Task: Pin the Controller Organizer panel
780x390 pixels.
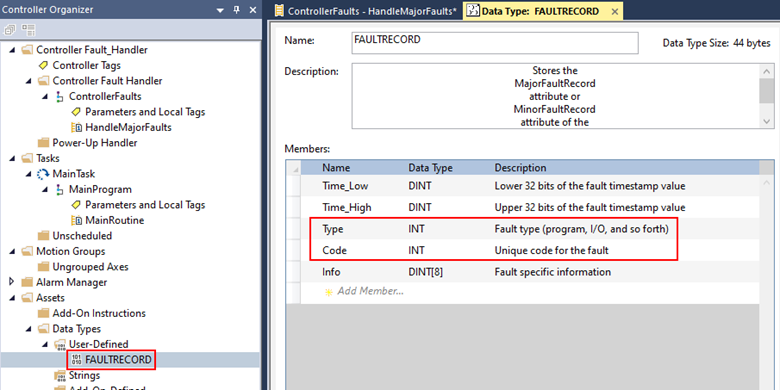Action: [x=237, y=9]
